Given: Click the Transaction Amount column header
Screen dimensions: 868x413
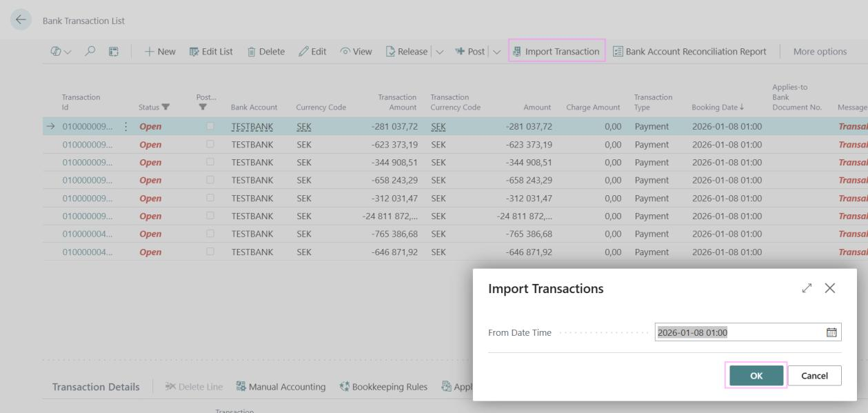Looking at the screenshot, I should click(x=396, y=102).
